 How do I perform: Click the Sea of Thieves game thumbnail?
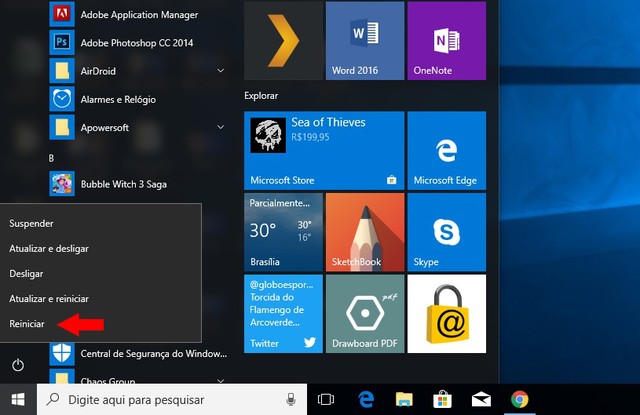click(268, 135)
